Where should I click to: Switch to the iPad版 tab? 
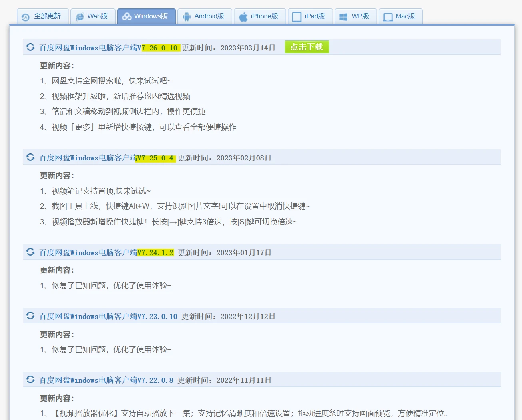coord(310,16)
